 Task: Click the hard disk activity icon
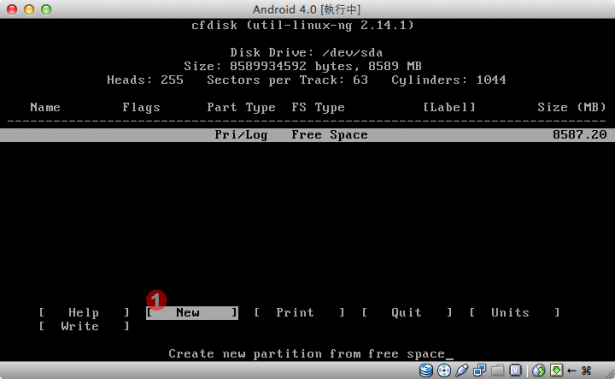426,370
